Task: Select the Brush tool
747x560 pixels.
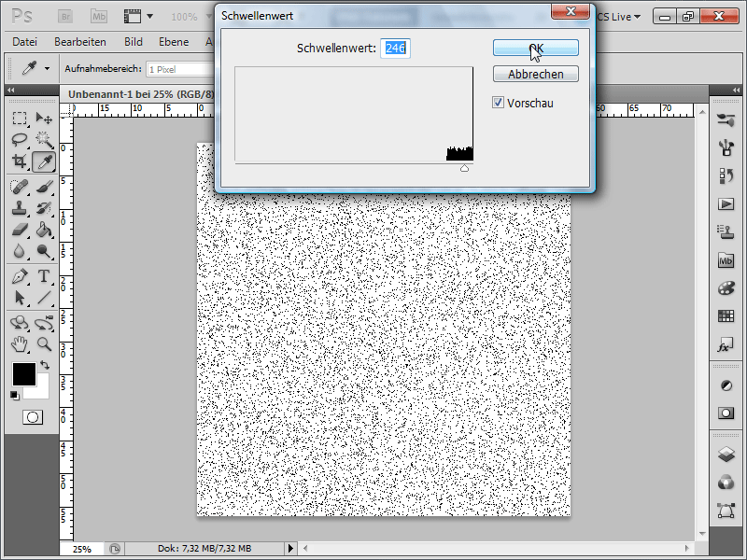Action: tap(44, 186)
